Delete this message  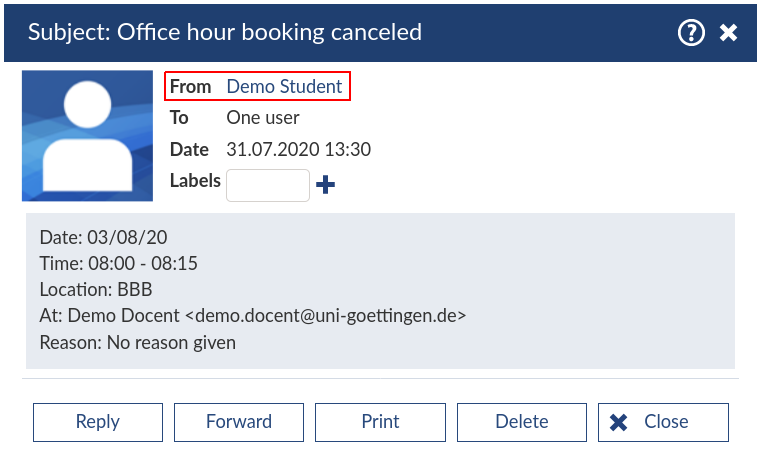pyautogui.click(x=521, y=422)
